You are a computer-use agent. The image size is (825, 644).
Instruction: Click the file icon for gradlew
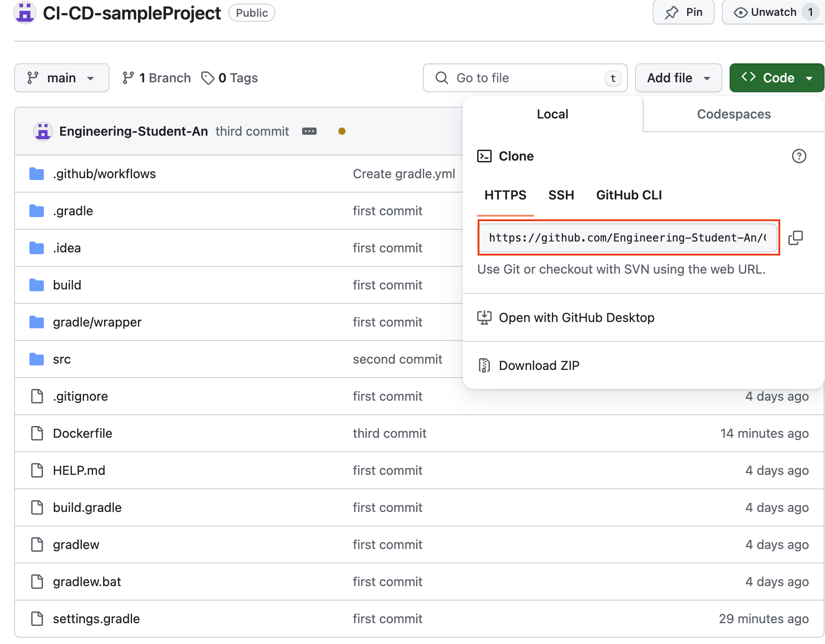point(37,545)
